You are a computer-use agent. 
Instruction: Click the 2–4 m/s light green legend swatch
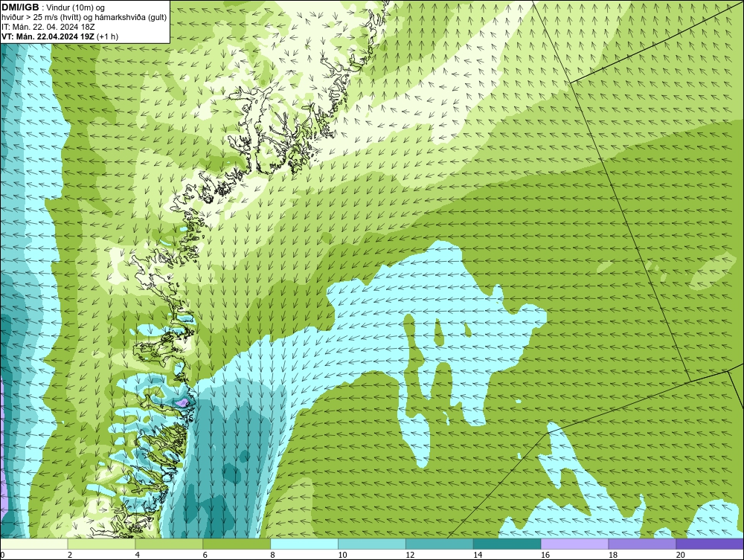(101, 544)
